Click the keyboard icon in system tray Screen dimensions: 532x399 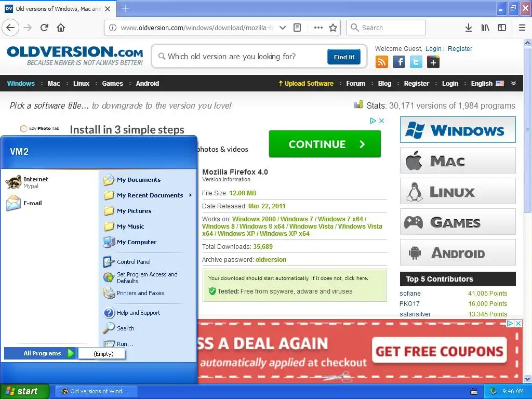(474, 392)
